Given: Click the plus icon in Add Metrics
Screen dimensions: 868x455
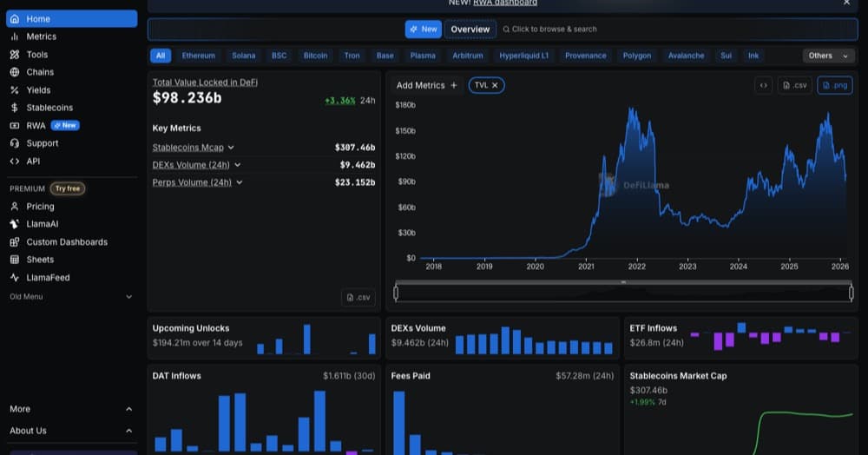Looking at the screenshot, I should [454, 85].
